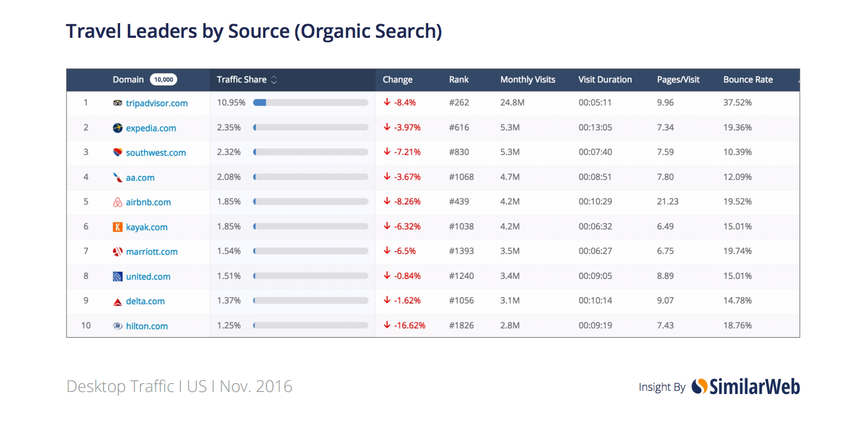The image size is (868, 427).
Task: Click the down arrow beside -3.67%
Action: tap(387, 176)
